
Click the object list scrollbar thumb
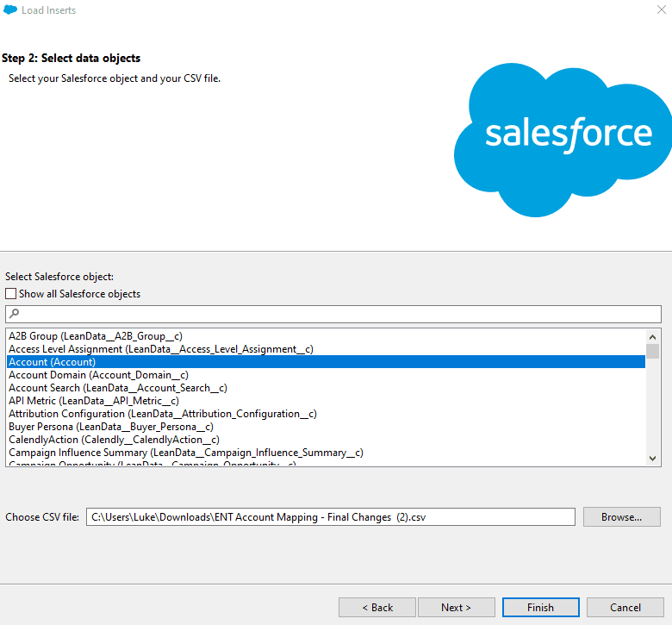[x=653, y=351]
